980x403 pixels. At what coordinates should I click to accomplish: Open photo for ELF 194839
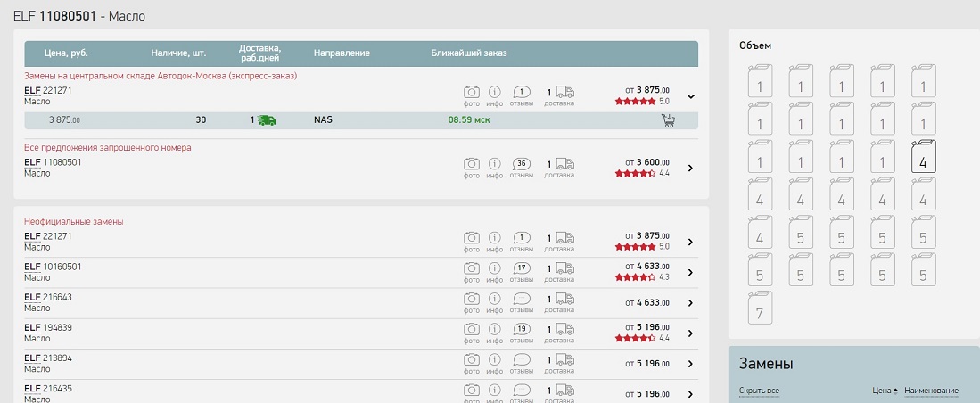471,329
